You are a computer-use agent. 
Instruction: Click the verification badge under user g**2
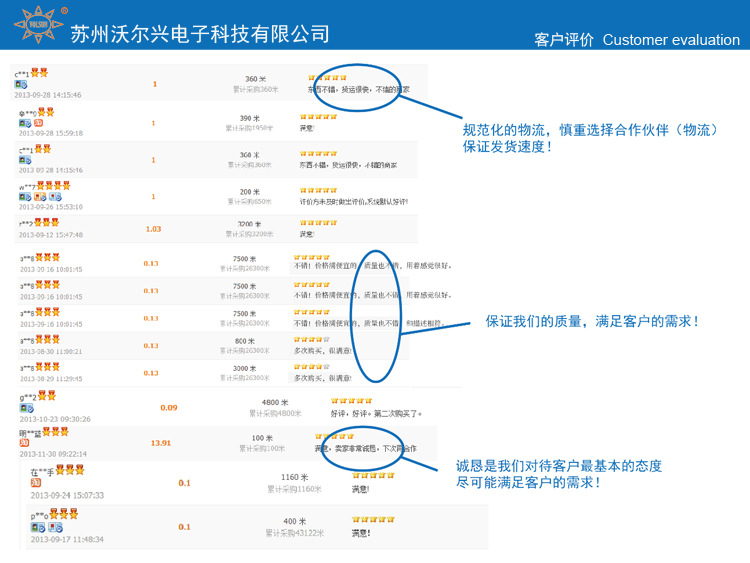click(24, 408)
